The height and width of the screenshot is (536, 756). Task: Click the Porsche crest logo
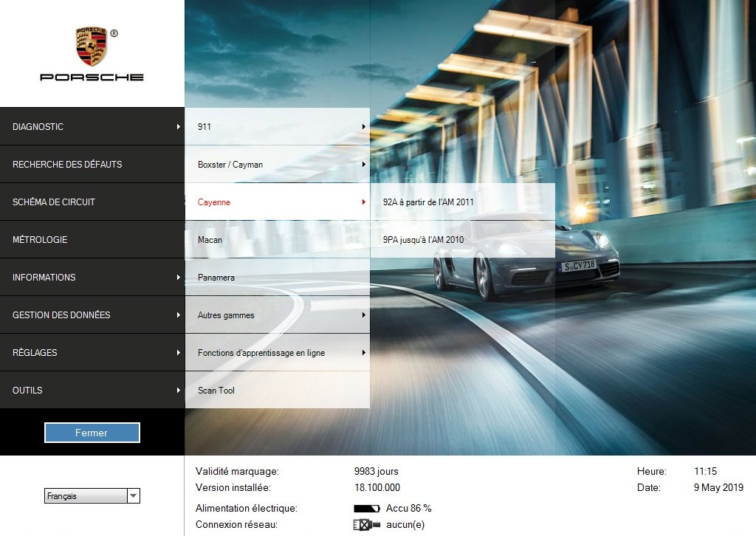pyautogui.click(x=91, y=47)
